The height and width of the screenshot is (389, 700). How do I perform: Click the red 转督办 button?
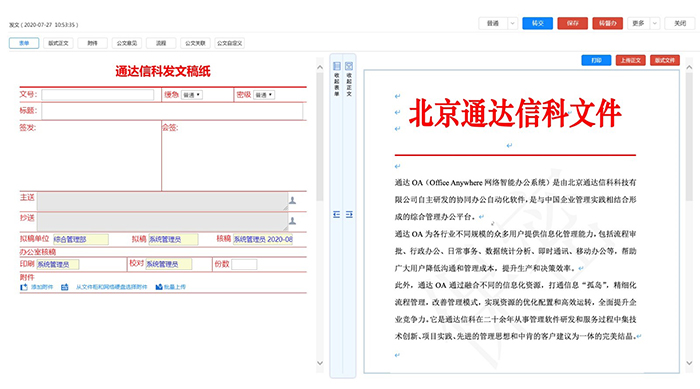tap(608, 23)
